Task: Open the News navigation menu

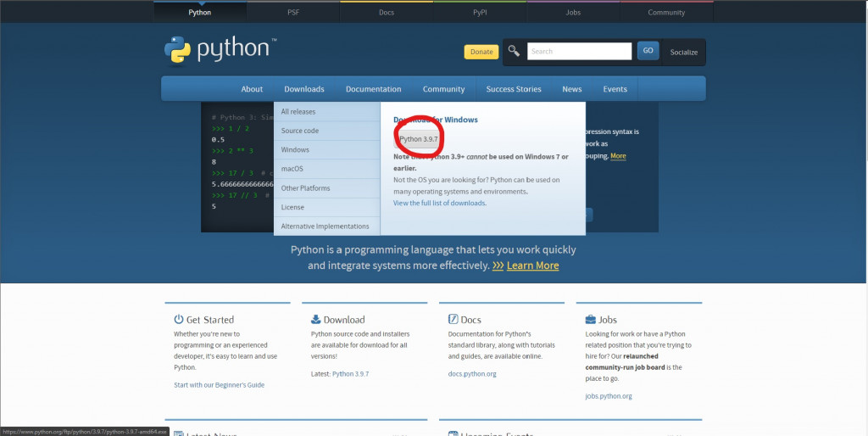Action: 572,88
